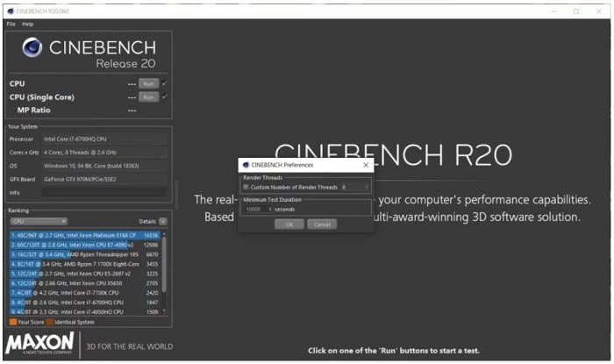Enable Custom Number of Render Threads
The height and width of the screenshot is (364, 614).
(246, 187)
